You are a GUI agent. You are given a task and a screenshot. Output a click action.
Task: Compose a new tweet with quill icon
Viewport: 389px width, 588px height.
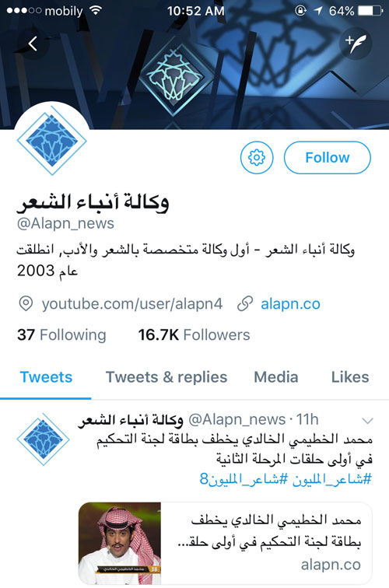click(356, 44)
